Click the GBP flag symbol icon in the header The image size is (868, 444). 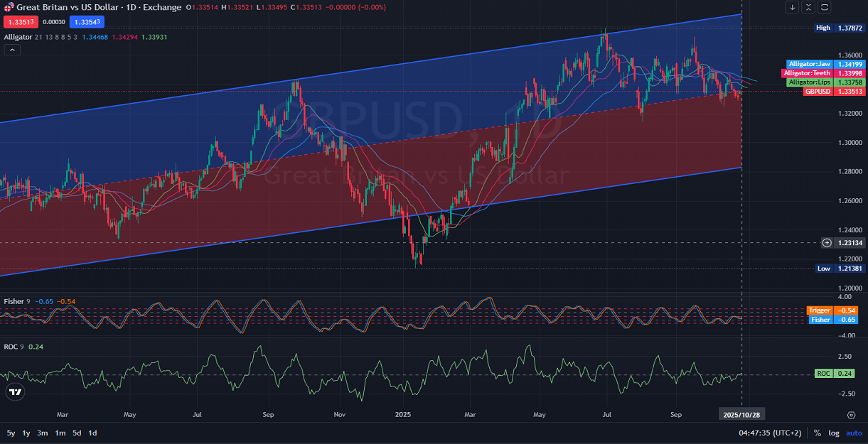[x=8, y=7]
